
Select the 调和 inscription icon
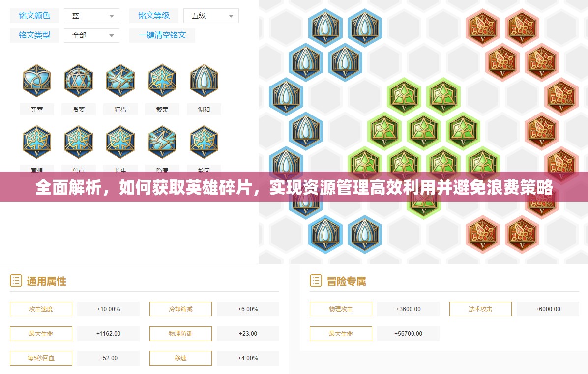coord(204,81)
